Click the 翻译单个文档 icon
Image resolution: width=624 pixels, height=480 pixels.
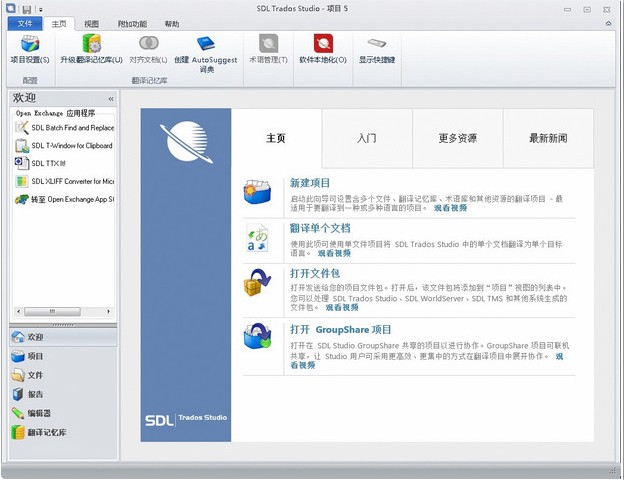[257, 238]
